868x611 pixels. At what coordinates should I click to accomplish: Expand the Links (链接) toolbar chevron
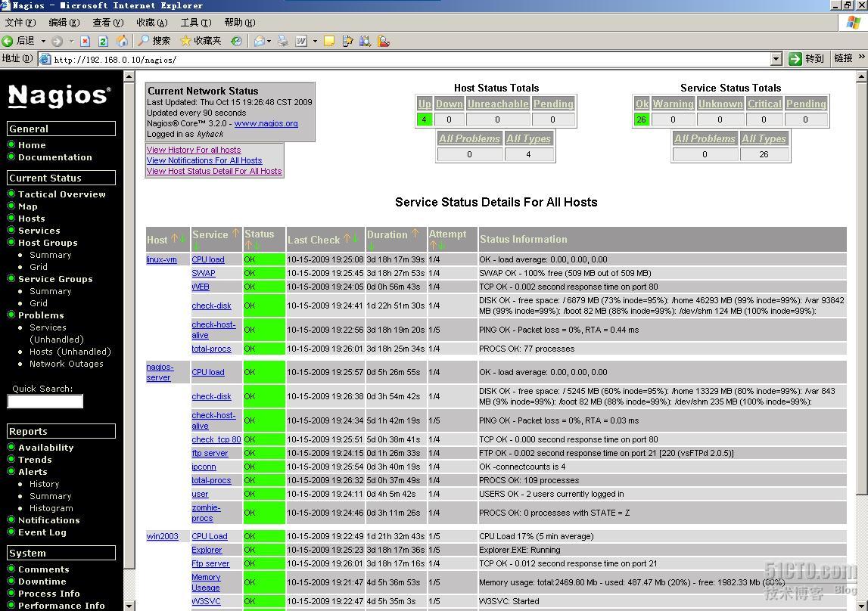(861, 57)
